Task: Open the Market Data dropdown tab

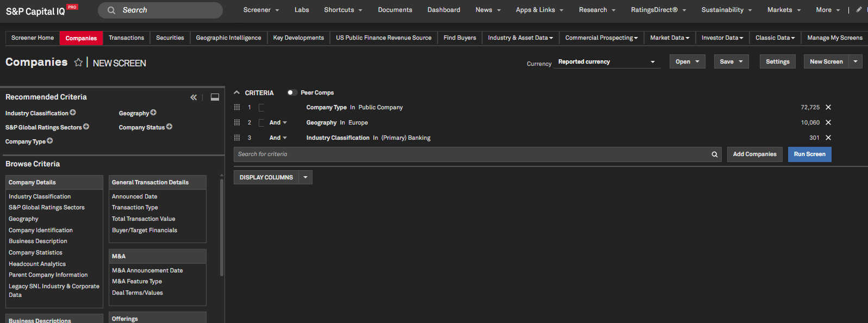Action: (x=670, y=38)
